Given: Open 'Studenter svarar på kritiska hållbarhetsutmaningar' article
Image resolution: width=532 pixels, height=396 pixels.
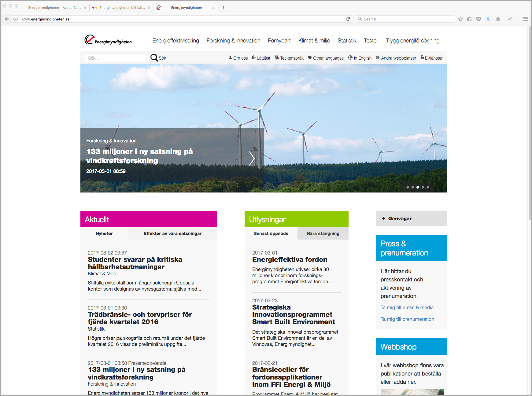Looking at the screenshot, I should point(135,263).
